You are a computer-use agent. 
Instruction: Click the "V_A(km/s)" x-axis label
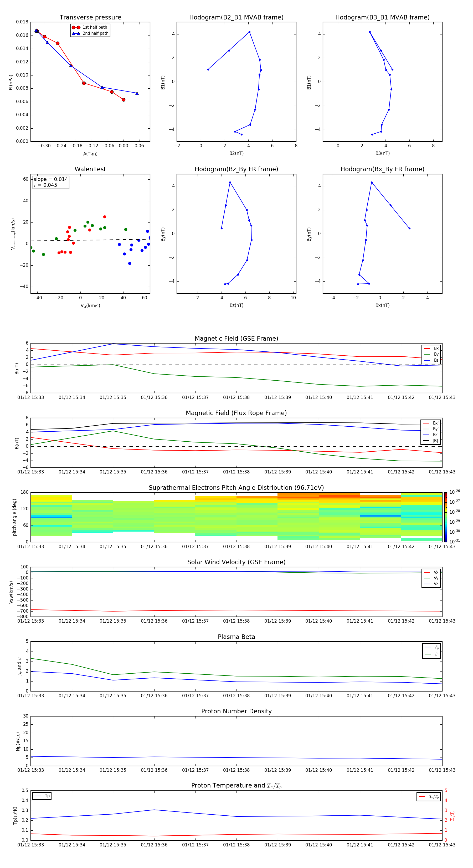[90, 306]
